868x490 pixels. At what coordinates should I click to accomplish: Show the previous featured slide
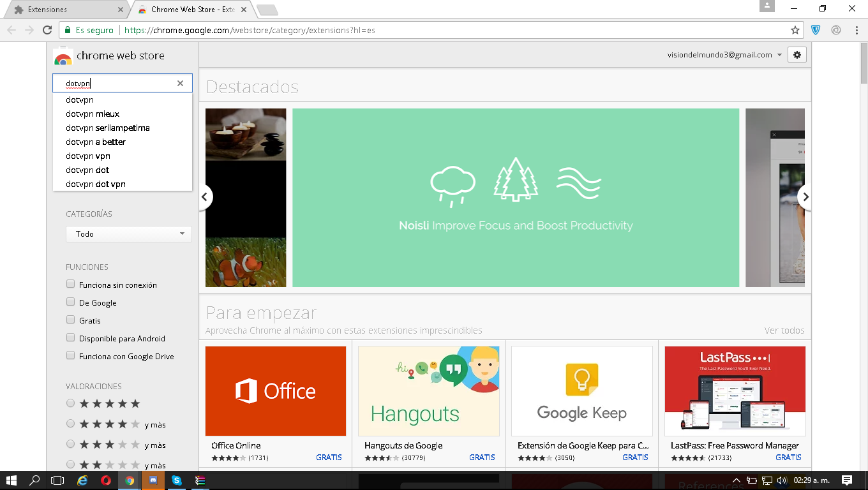point(204,197)
